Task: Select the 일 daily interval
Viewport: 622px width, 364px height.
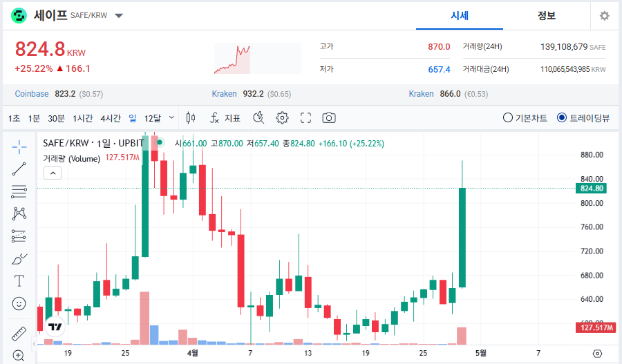Action: pyautogui.click(x=133, y=118)
